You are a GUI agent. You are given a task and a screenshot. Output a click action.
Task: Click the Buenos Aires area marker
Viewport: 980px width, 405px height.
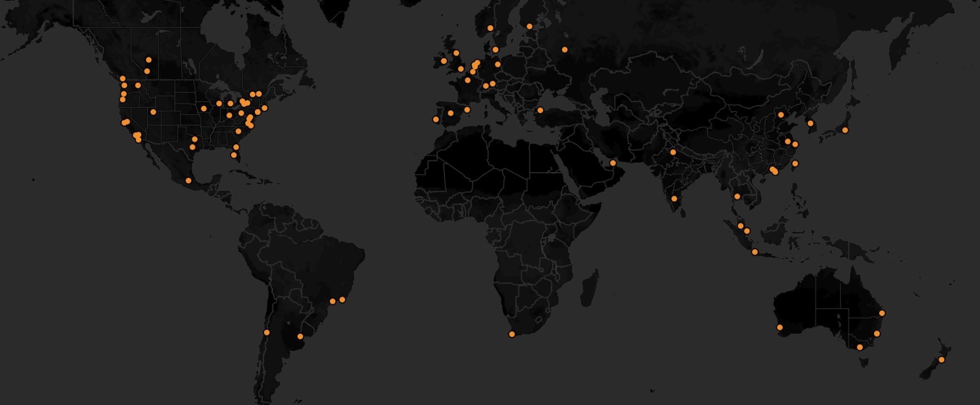point(300,336)
